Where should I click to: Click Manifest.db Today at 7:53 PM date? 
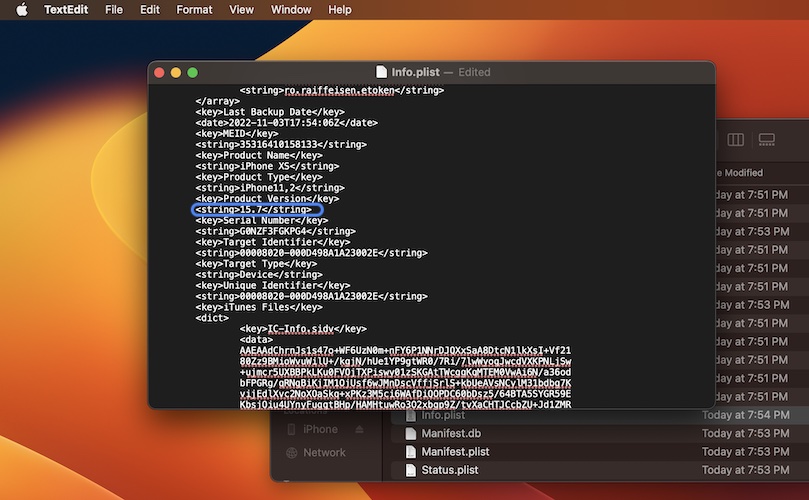coord(745,433)
